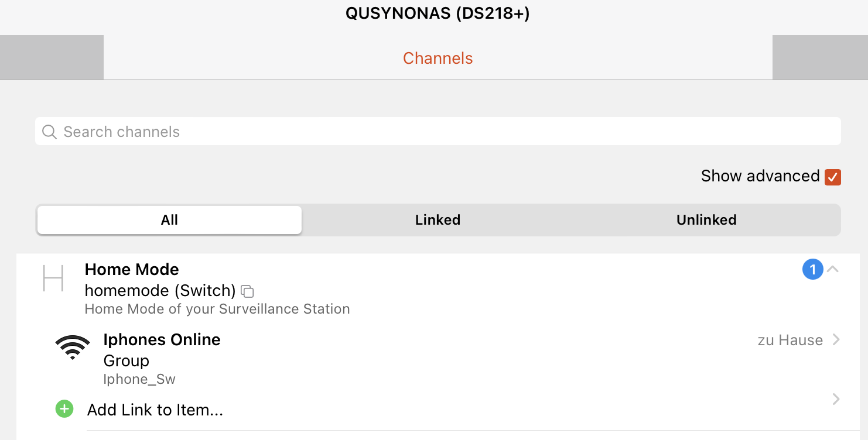
Task: Open the Iphones Online row's right chevron
Action: pos(836,340)
